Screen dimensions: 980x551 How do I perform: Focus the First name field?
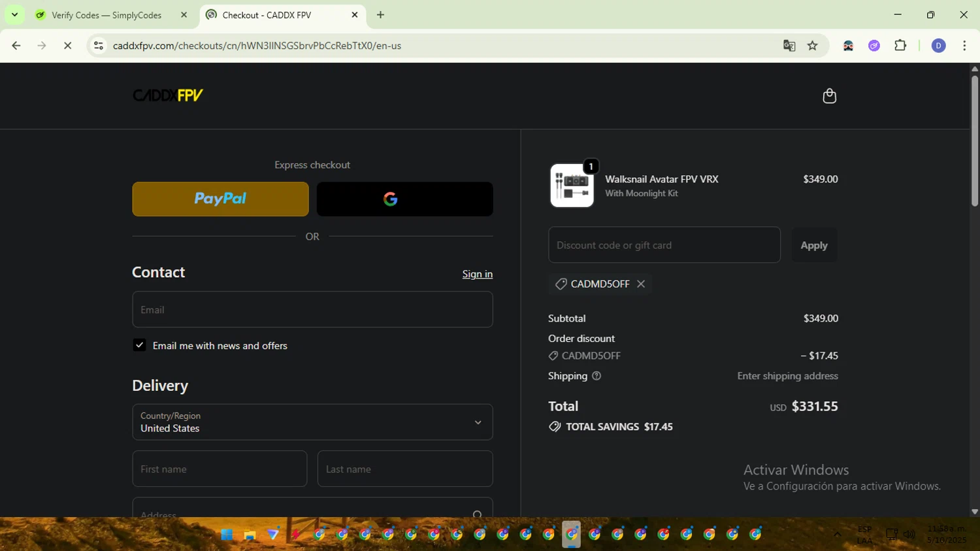pyautogui.click(x=220, y=469)
